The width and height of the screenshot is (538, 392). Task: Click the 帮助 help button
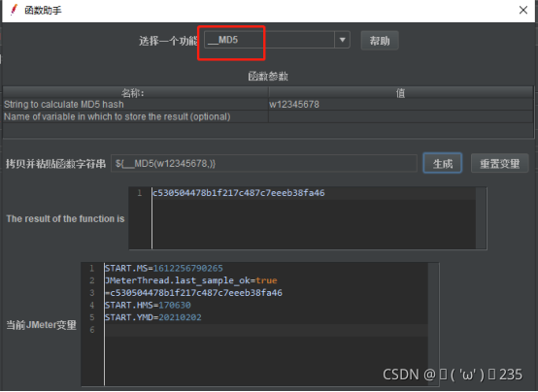380,41
